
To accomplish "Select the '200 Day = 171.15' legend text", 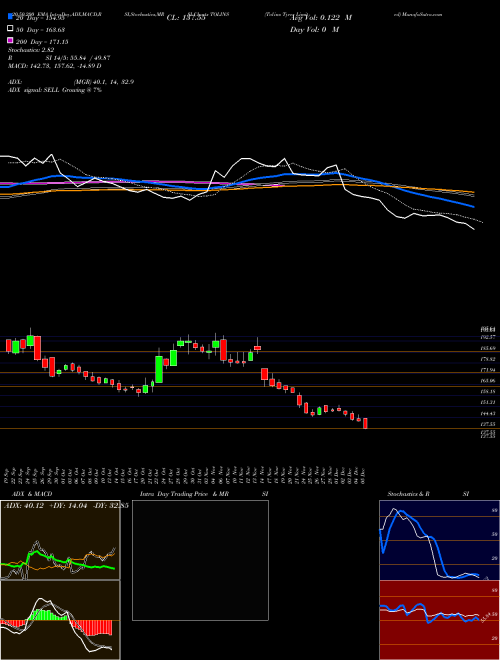I will pos(42,42).
